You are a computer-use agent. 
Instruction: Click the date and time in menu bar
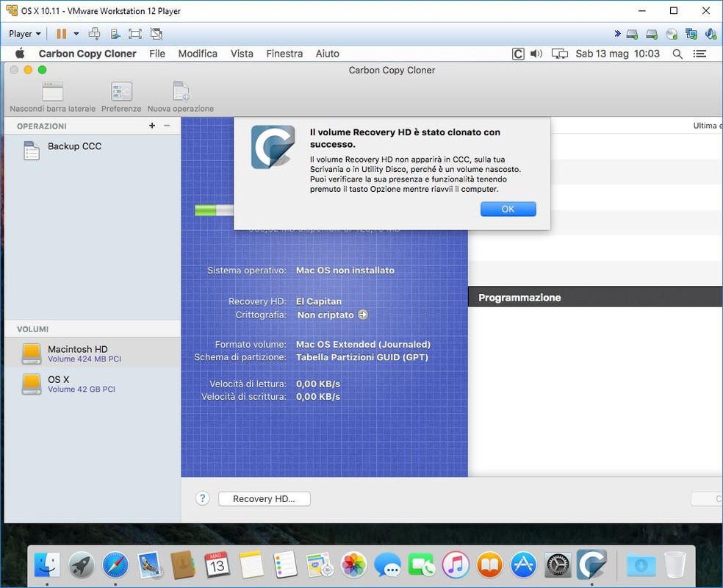point(617,54)
